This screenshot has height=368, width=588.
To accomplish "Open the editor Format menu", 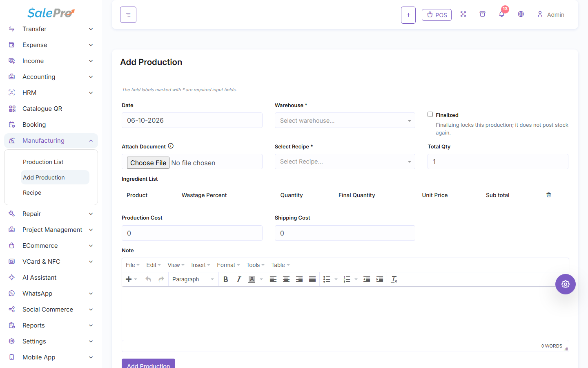I will pyautogui.click(x=228, y=265).
